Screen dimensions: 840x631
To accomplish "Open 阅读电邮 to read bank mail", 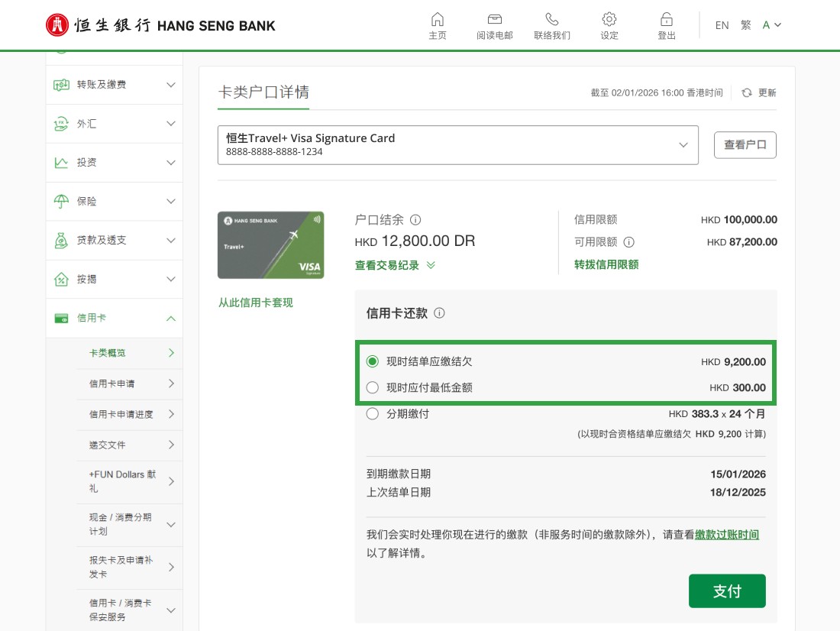I will (494, 24).
